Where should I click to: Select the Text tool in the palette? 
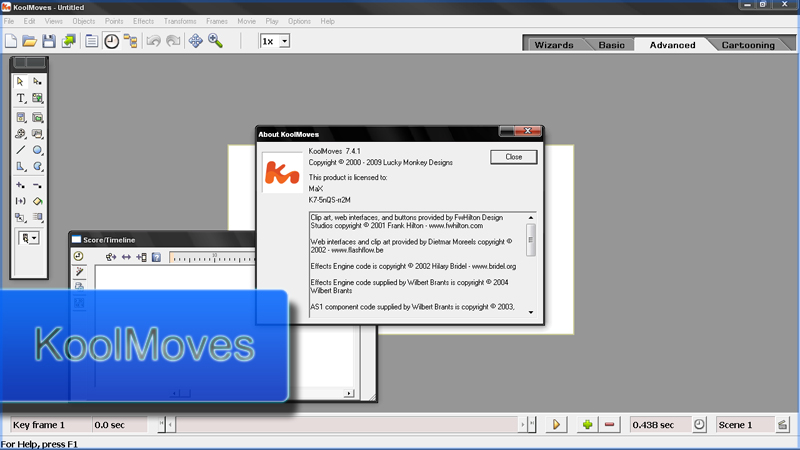(20, 98)
